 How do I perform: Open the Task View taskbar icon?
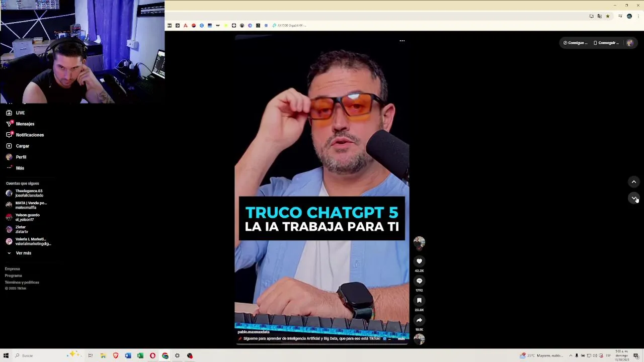pyautogui.click(x=91, y=355)
